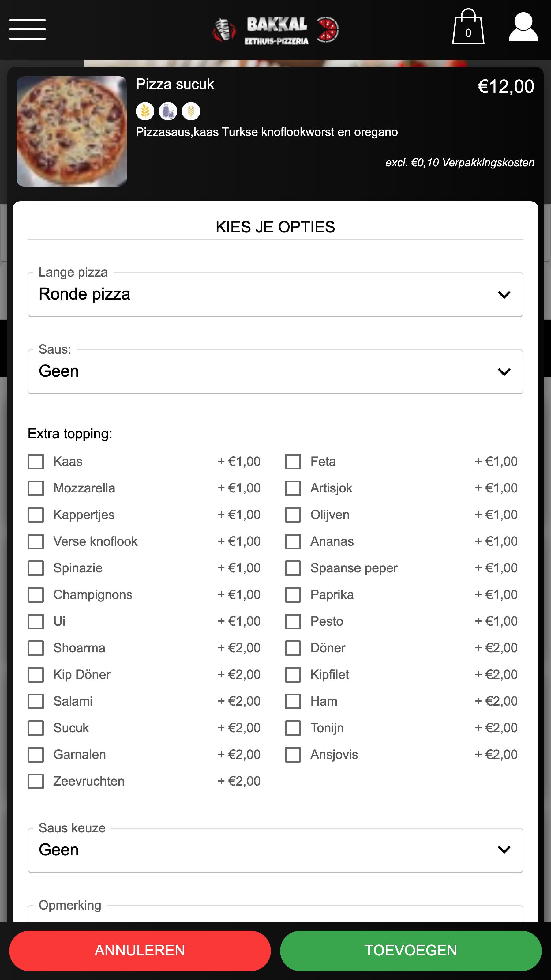Viewport: 551px width, 980px height.
Task: Check the Spaanse peper topping
Action: (x=293, y=568)
